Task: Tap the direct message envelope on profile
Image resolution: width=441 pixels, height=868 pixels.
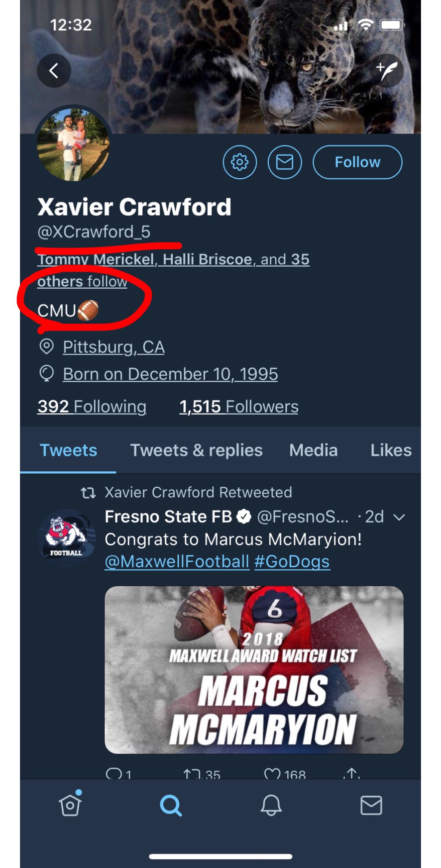Action: click(x=285, y=162)
